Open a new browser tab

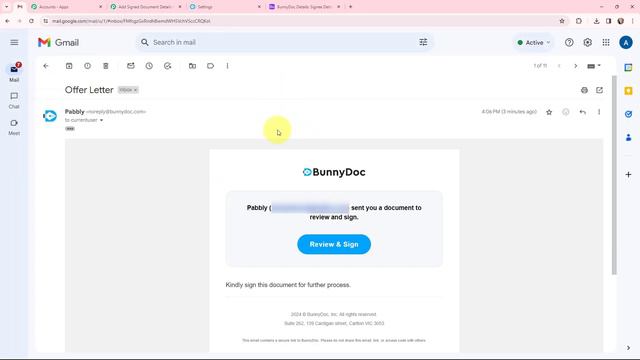350,7
